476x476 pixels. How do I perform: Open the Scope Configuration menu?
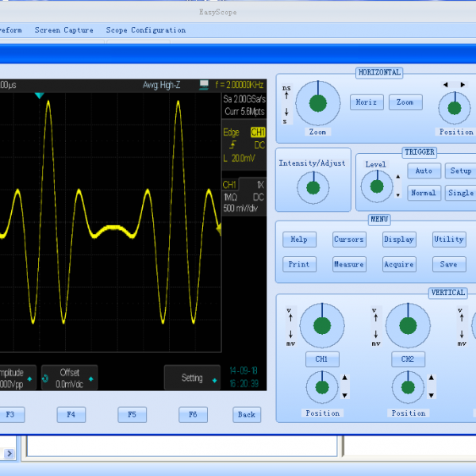(x=145, y=30)
